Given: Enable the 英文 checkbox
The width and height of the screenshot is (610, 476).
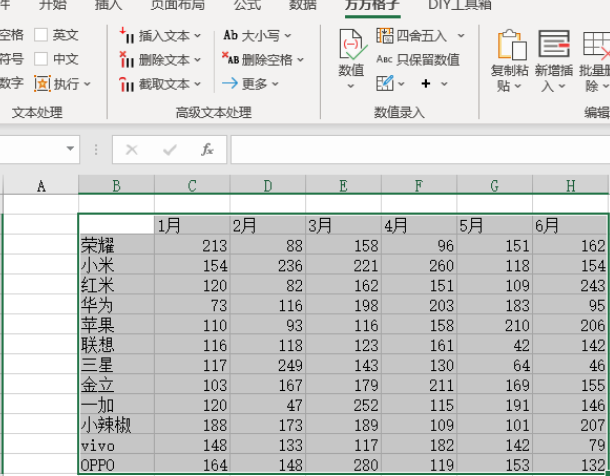Looking at the screenshot, I should click(x=41, y=35).
